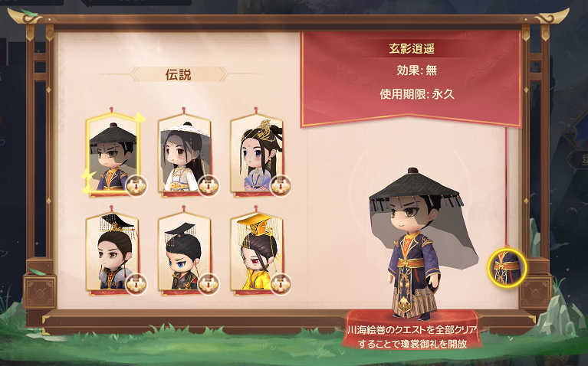Click the circular robe outfit icon

(x=507, y=268)
